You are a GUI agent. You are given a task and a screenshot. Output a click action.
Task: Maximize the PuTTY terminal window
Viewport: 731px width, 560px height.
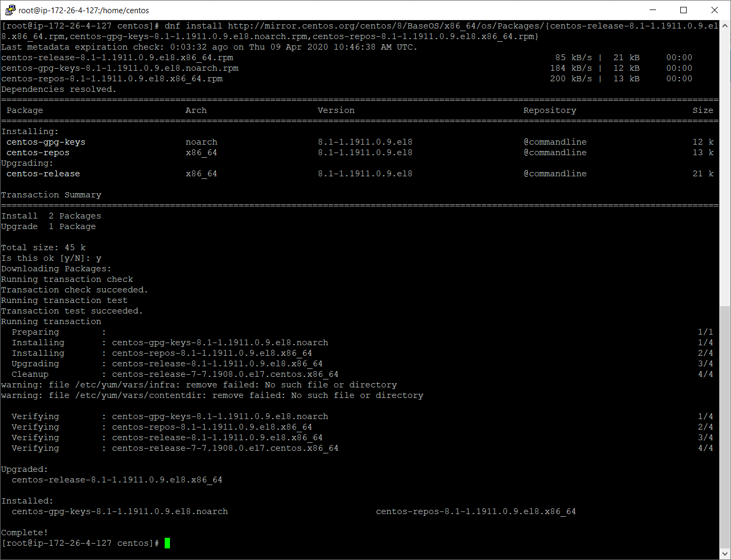pyautogui.click(x=683, y=10)
